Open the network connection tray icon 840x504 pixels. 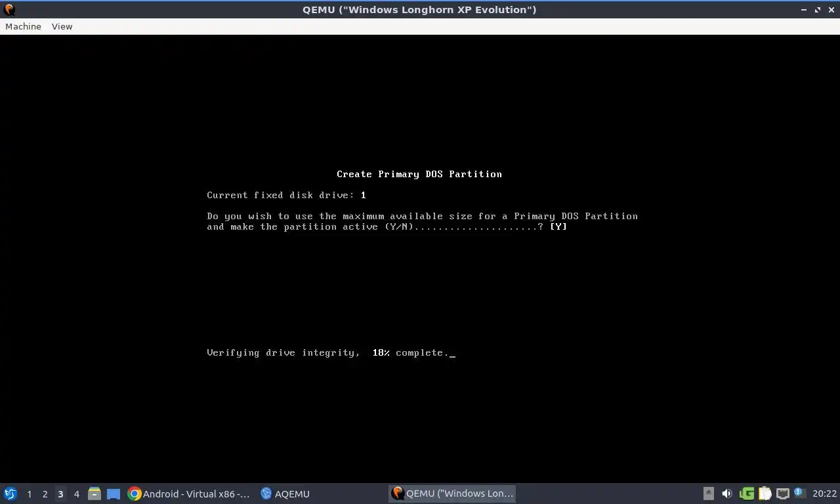(782, 493)
